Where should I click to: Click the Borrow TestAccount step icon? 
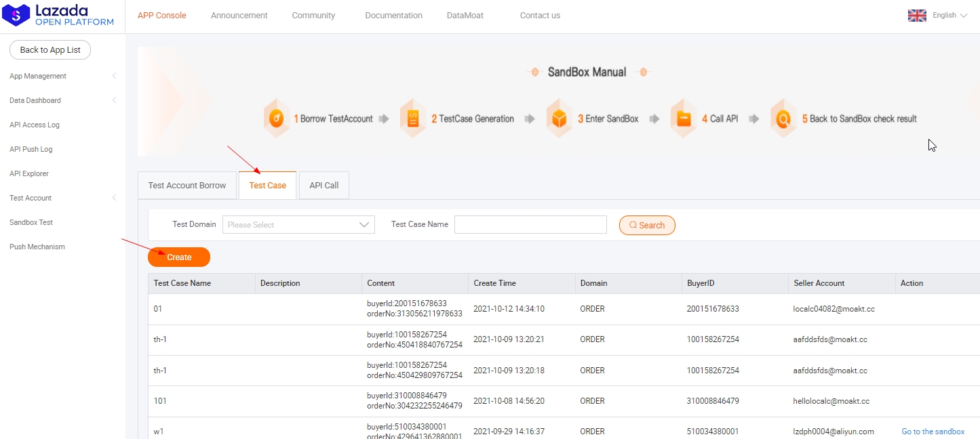coord(277,119)
